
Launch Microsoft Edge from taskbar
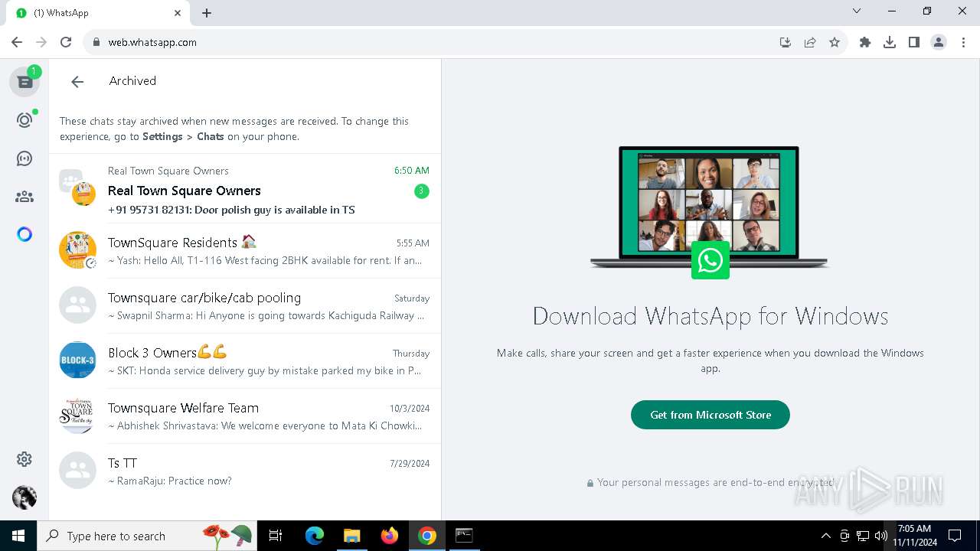click(x=315, y=536)
